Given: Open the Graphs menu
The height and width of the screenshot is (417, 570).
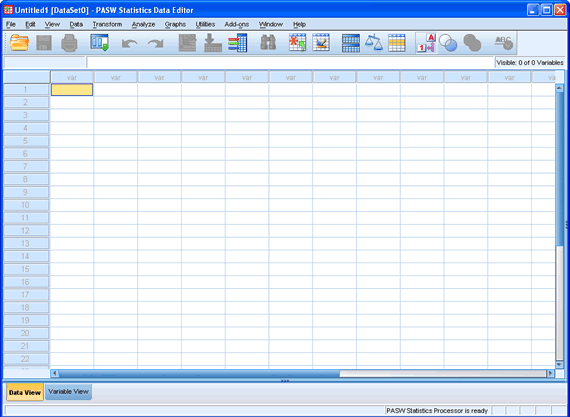Looking at the screenshot, I should tap(175, 24).
